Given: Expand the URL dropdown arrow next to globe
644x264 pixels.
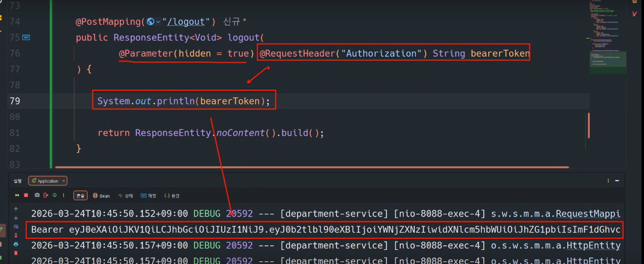Looking at the screenshot, I should (x=158, y=22).
